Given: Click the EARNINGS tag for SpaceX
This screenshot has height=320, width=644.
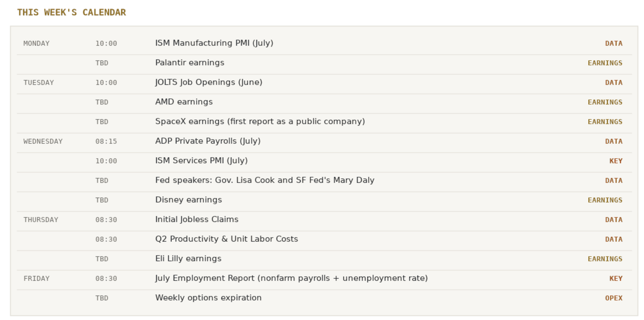Looking at the screenshot, I should coord(605,122).
